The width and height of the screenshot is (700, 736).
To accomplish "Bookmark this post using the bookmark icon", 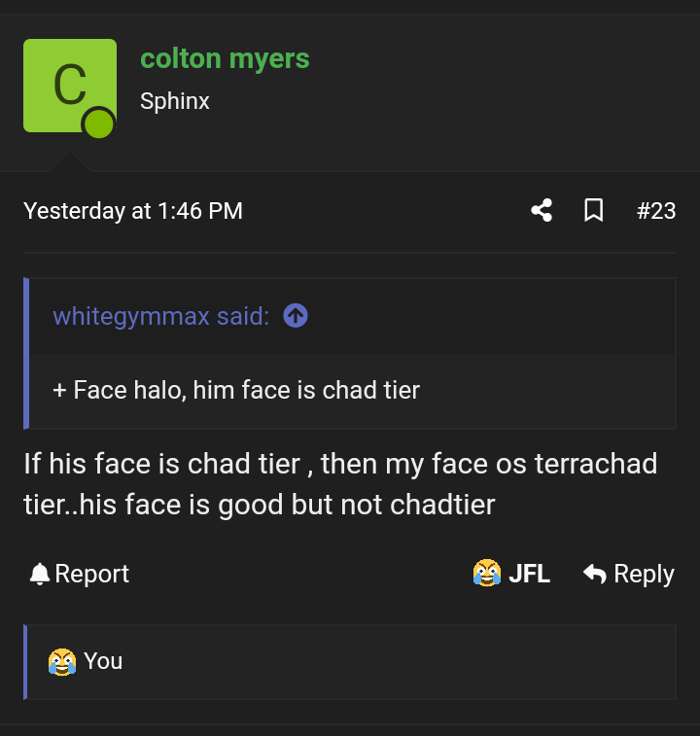I will click(593, 210).
